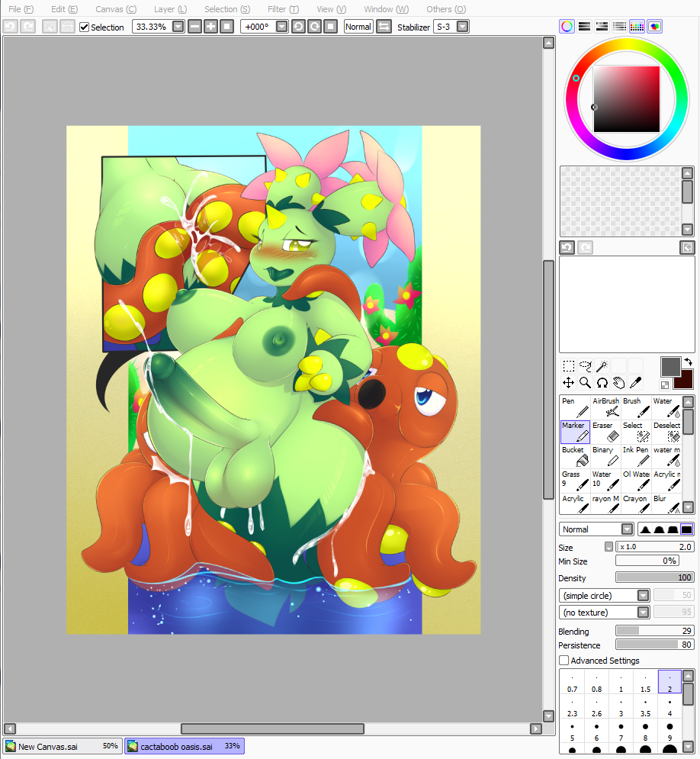
Task: Toggle the color wheel panel
Action: tap(567, 27)
